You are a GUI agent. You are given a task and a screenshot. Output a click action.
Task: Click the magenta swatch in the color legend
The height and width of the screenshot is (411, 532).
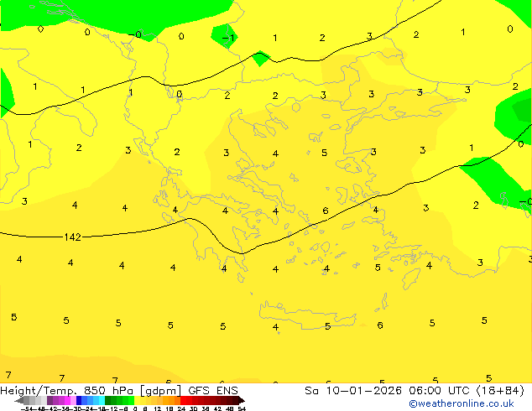click(x=67, y=400)
